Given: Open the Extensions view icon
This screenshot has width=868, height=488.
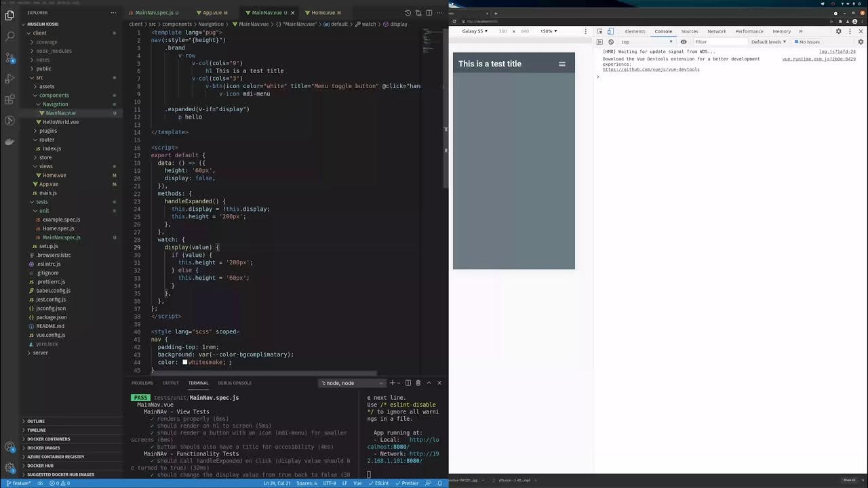Looking at the screenshot, I should 9,100.
